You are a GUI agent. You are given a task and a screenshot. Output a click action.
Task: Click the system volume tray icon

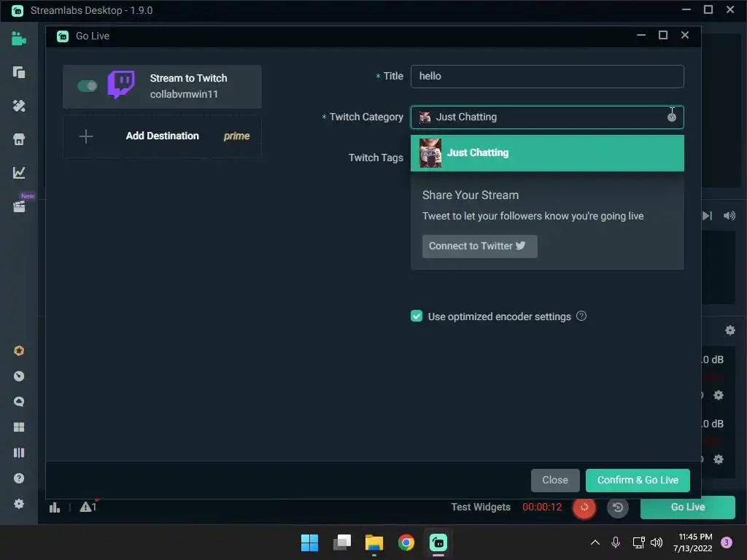[657, 542]
